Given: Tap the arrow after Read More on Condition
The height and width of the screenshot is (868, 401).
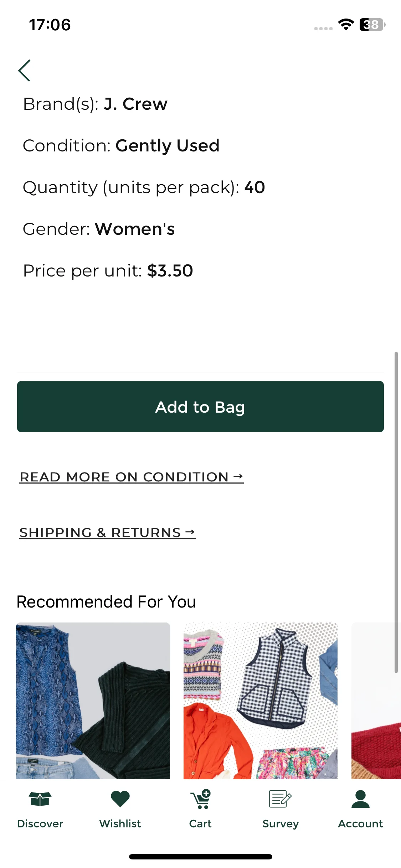Looking at the screenshot, I should point(238,476).
